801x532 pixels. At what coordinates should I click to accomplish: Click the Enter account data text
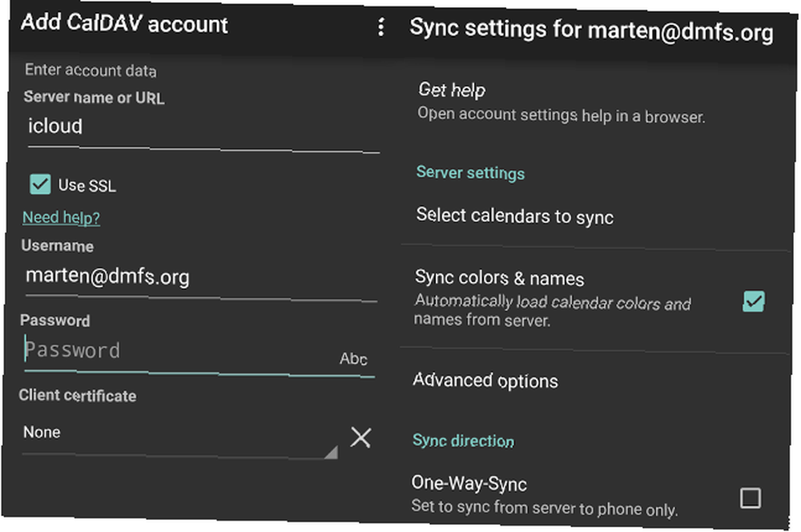point(91,70)
